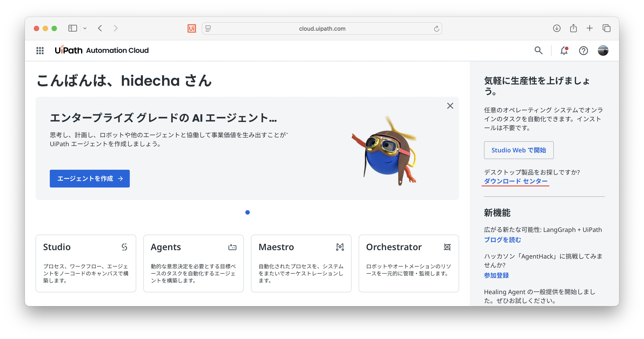Click the Maestro card icon

tap(340, 247)
